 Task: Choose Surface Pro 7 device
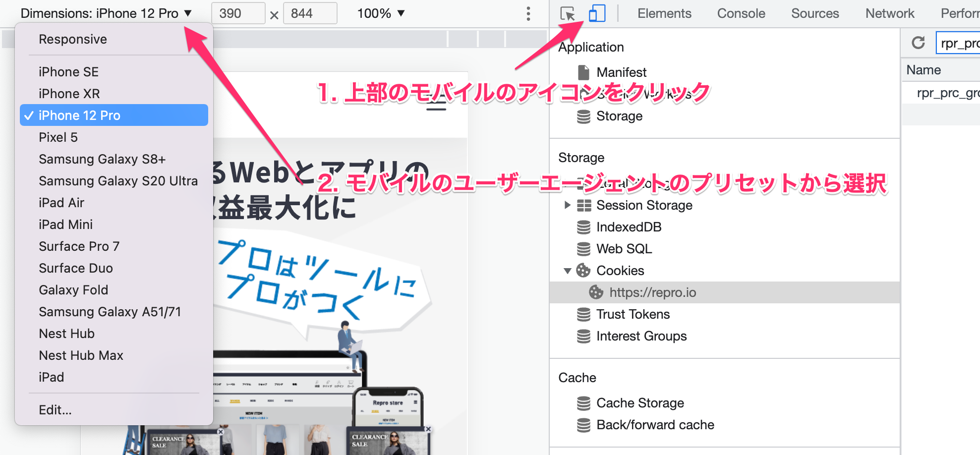tap(114, 246)
